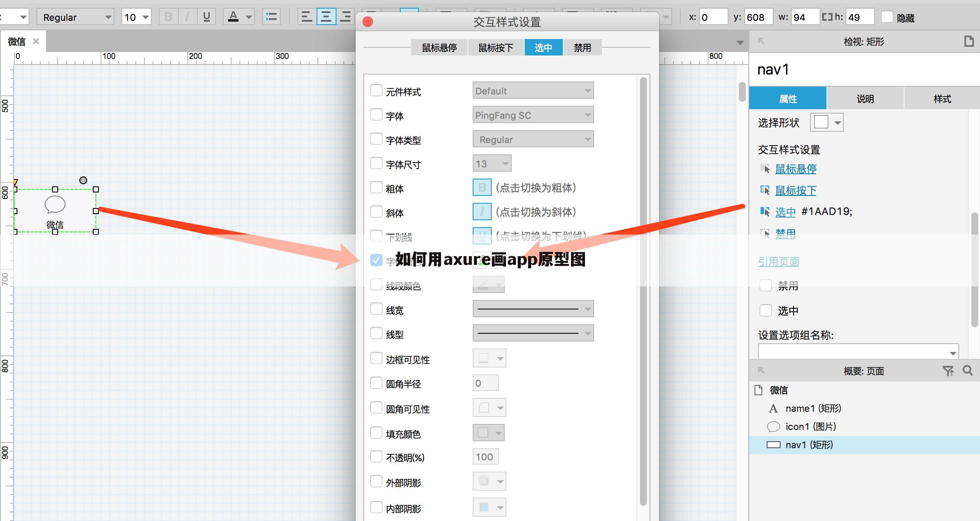This screenshot has height=521, width=980.
Task: Check the 圆角半径 checkbox
Action: tap(376, 383)
